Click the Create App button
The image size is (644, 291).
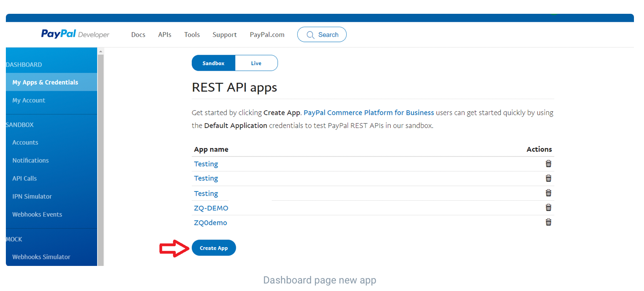click(x=214, y=248)
